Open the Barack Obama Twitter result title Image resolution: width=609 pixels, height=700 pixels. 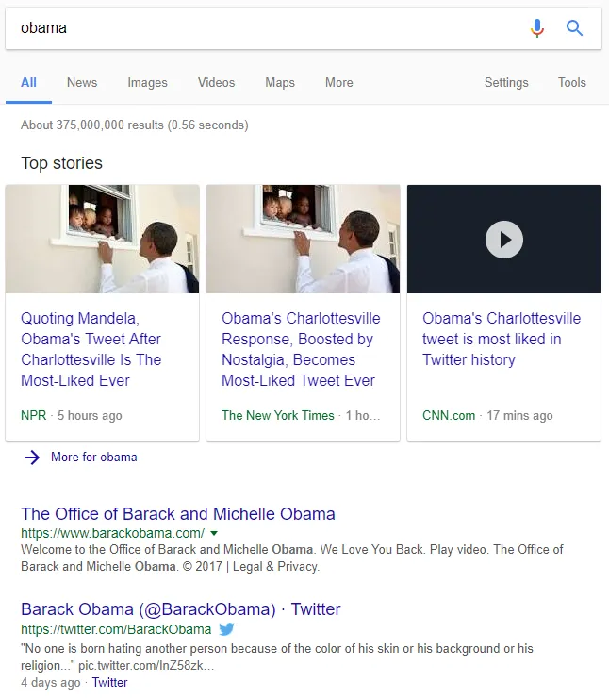click(x=181, y=609)
